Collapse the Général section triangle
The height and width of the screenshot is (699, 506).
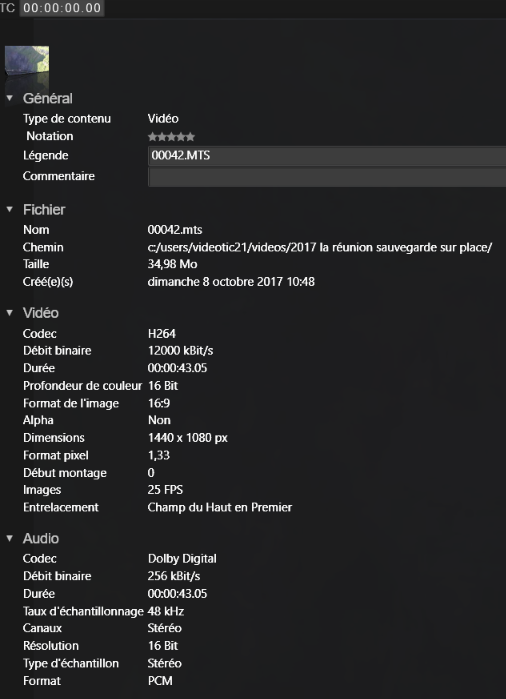9,98
